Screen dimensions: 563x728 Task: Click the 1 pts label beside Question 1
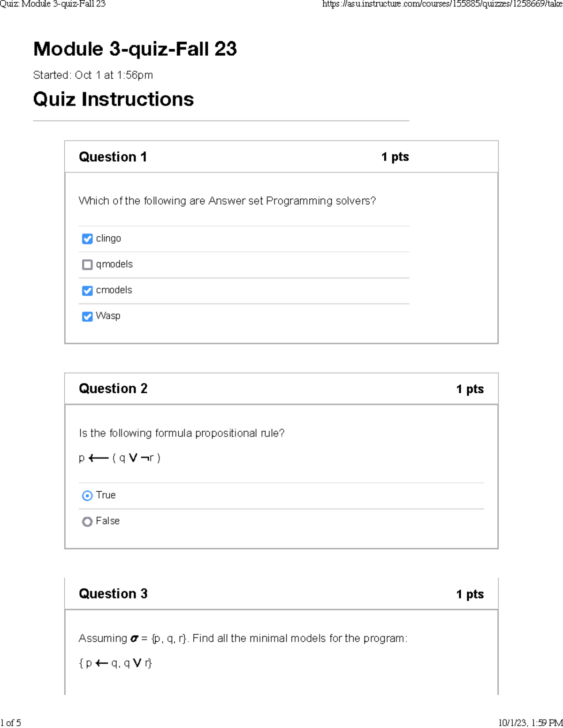tap(395, 157)
